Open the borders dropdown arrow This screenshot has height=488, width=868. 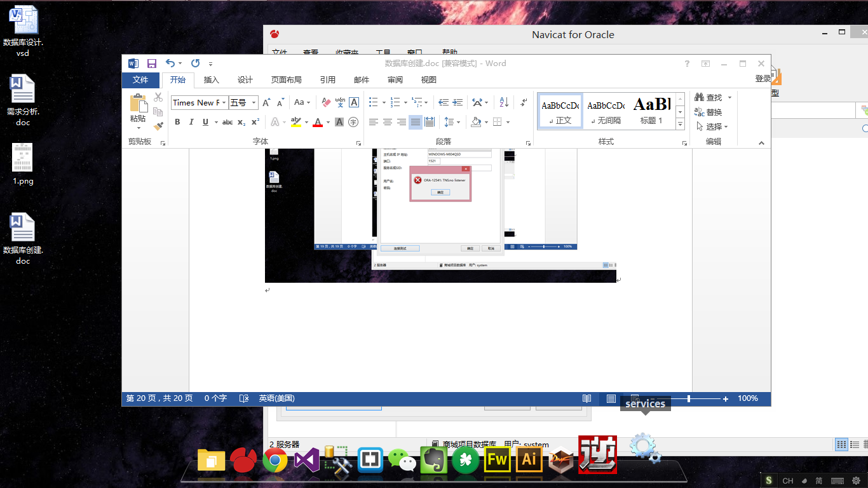pos(508,122)
